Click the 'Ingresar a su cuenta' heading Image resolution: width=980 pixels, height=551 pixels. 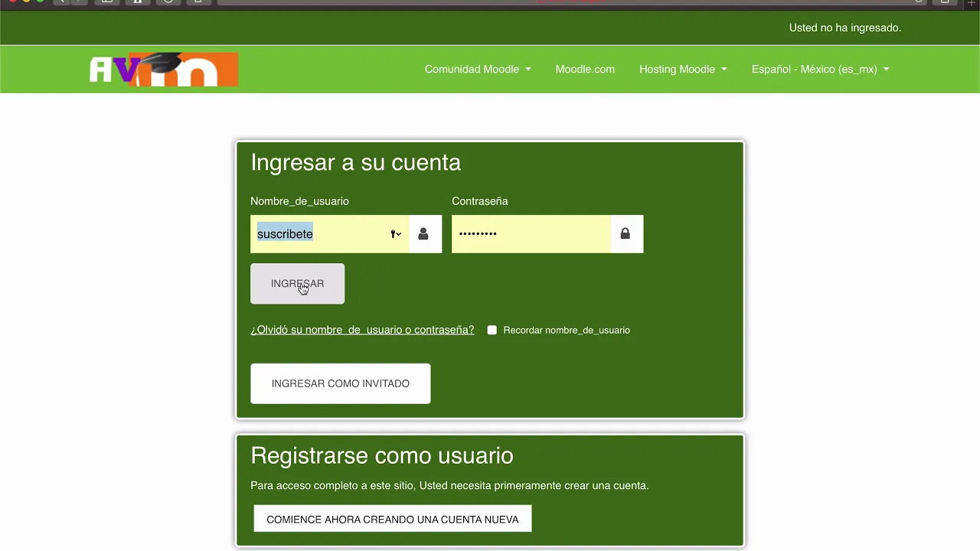[356, 162]
